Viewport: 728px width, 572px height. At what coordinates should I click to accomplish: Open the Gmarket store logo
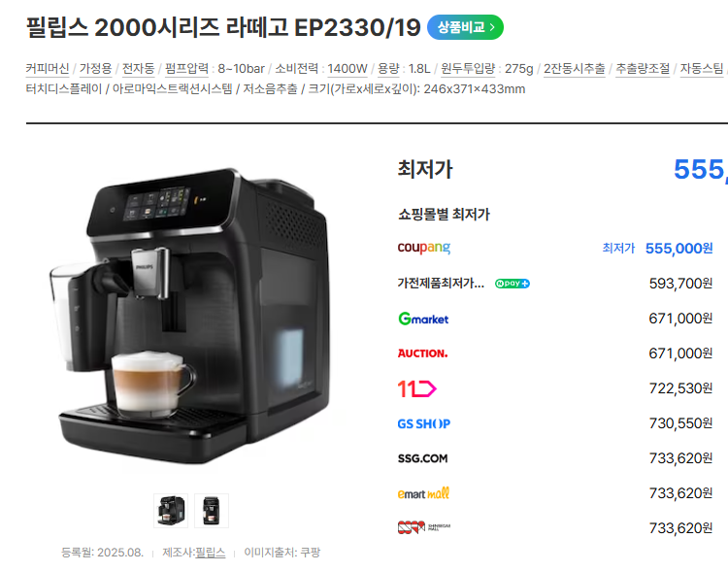423,319
